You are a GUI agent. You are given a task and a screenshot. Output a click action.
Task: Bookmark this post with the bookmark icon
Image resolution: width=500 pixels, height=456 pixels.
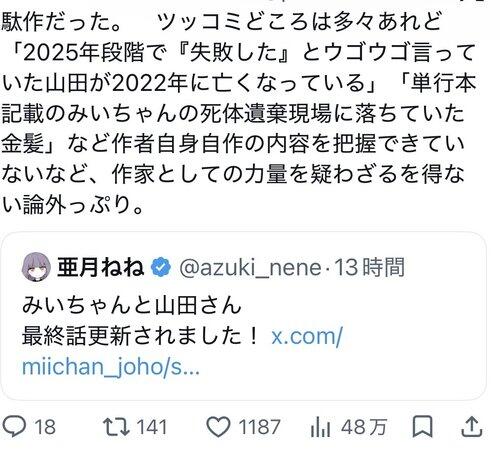(422, 426)
